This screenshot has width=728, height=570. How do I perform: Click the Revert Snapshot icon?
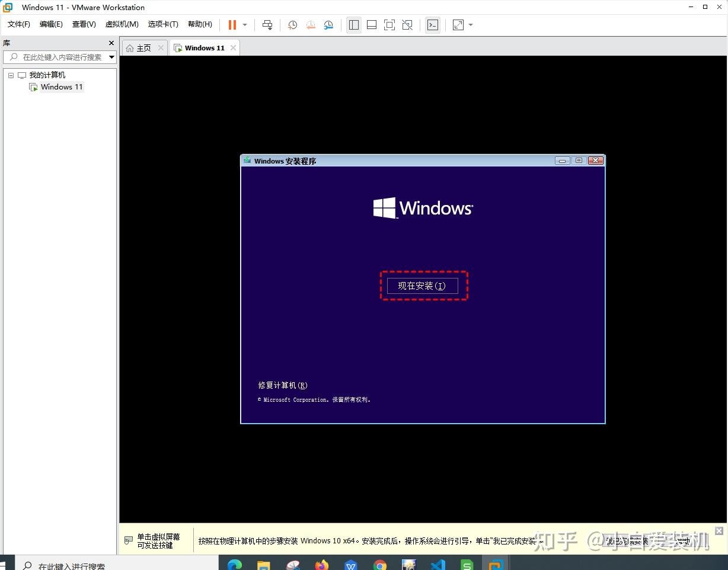311,25
